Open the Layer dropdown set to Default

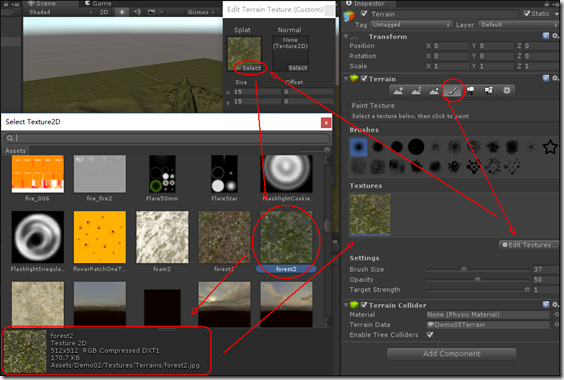pos(518,25)
